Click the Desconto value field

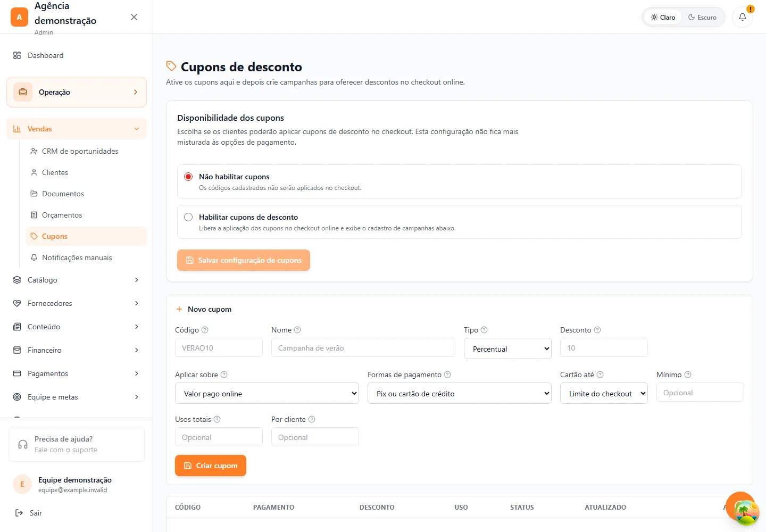coord(604,348)
